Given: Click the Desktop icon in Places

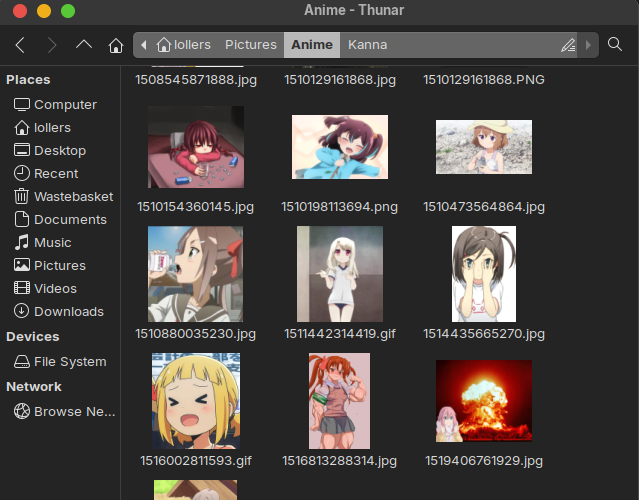Looking at the screenshot, I should pyautogui.click(x=22, y=150).
